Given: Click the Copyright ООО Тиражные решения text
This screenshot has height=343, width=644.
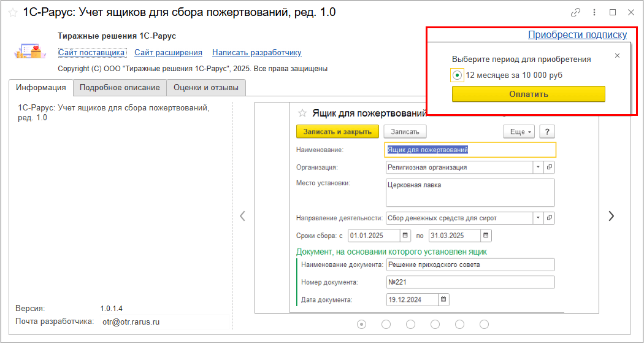Looking at the screenshot, I should (x=193, y=69).
